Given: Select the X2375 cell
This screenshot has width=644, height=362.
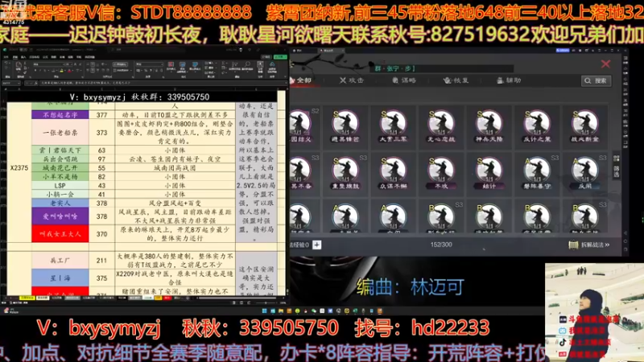Looking at the screenshot, I should pos(19,168).
